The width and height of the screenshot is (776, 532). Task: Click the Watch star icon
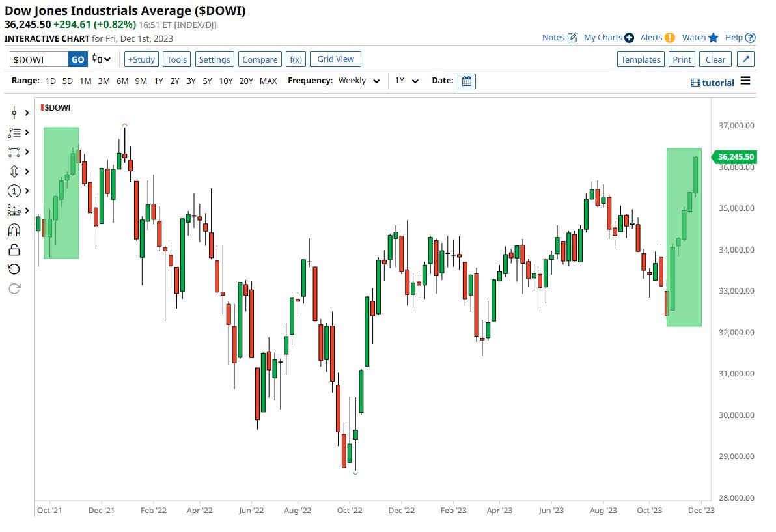714,38
